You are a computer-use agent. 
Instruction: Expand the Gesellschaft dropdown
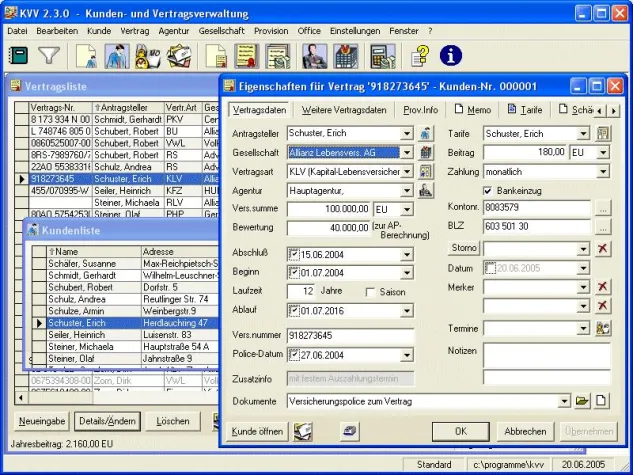point(407,153)
